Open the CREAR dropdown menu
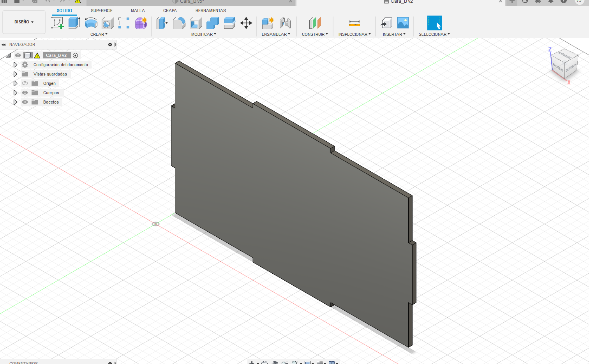This screenshot has width=589, height=364. click(99, 34)
